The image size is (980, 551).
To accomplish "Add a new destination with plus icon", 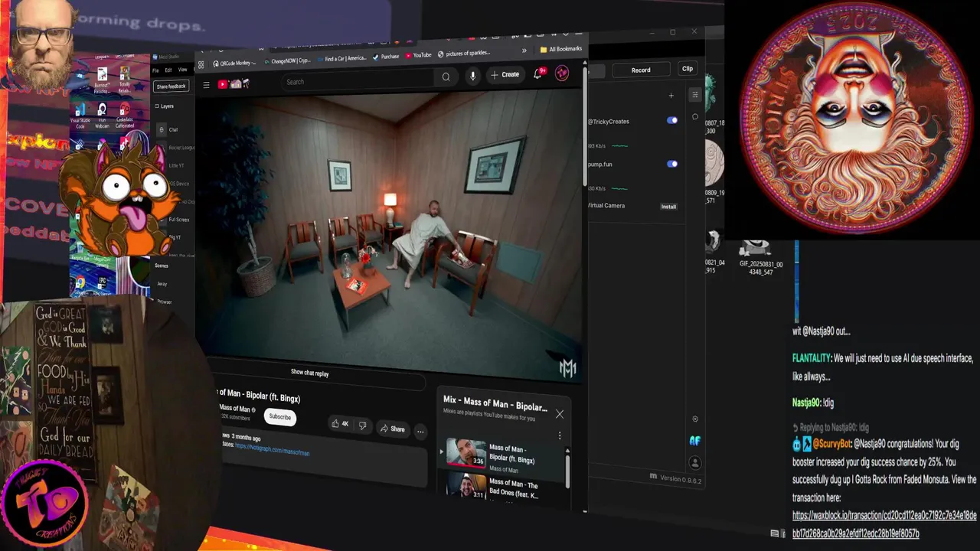I will (671, 96).
